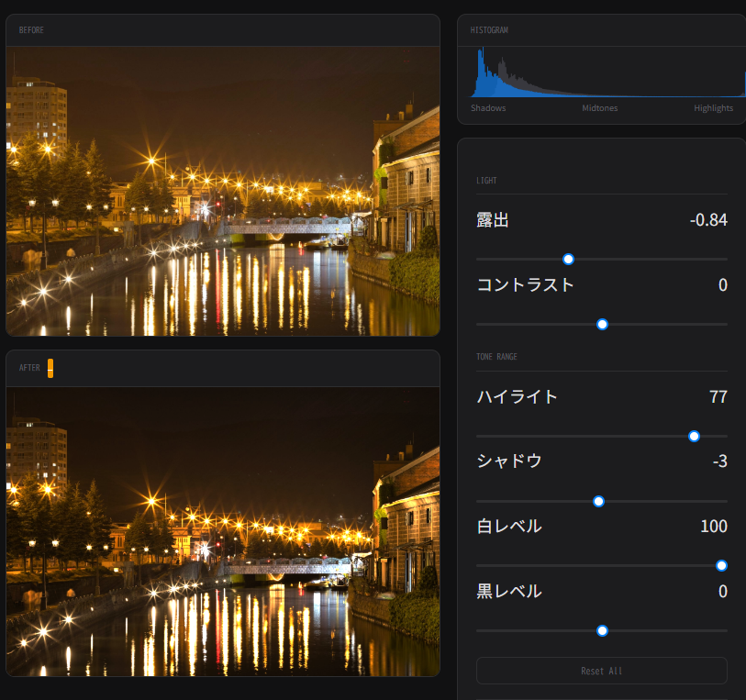Select the BEFORE preview image

coord(223,191)
